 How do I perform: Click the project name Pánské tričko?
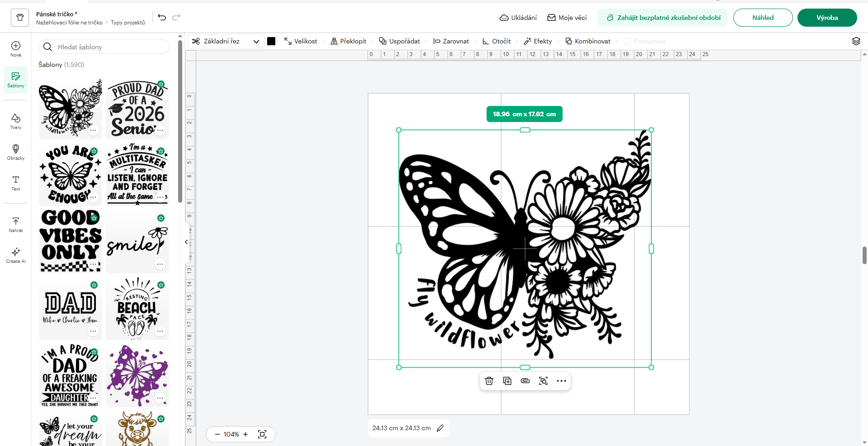click(57, 14)
